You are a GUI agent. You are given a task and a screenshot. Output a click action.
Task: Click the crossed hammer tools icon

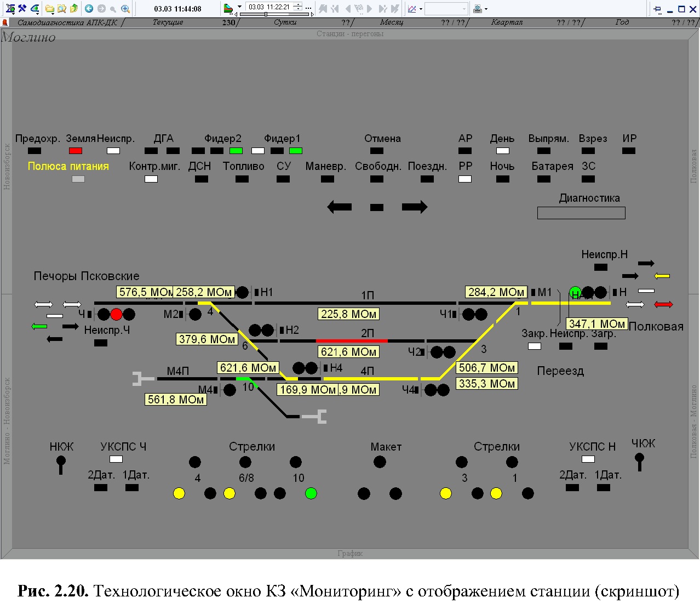(x=22, y=8)
